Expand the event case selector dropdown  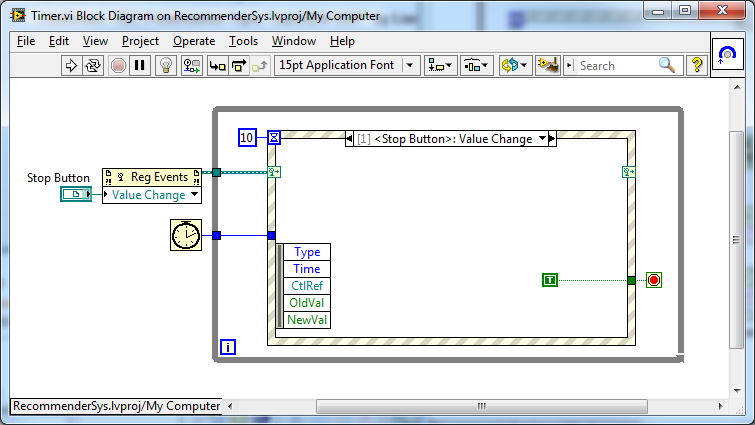point(542,139)
